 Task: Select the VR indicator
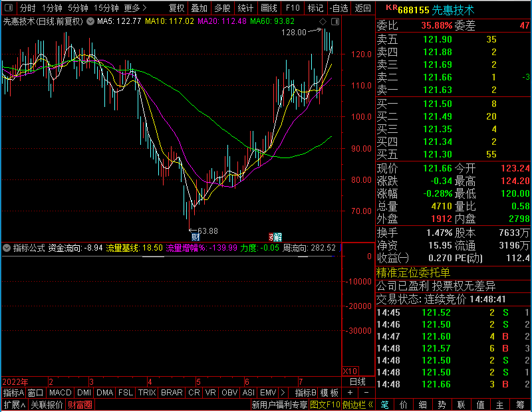pyautogui.click(x=210, y=393)
